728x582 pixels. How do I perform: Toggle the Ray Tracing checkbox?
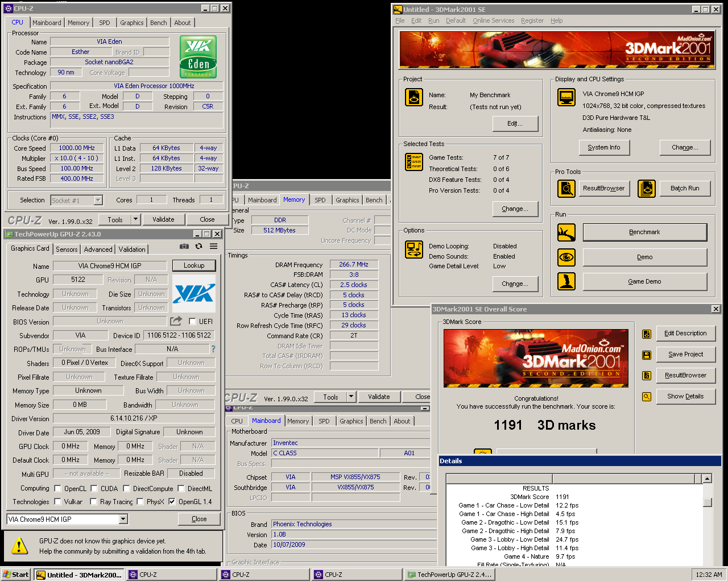94,501
